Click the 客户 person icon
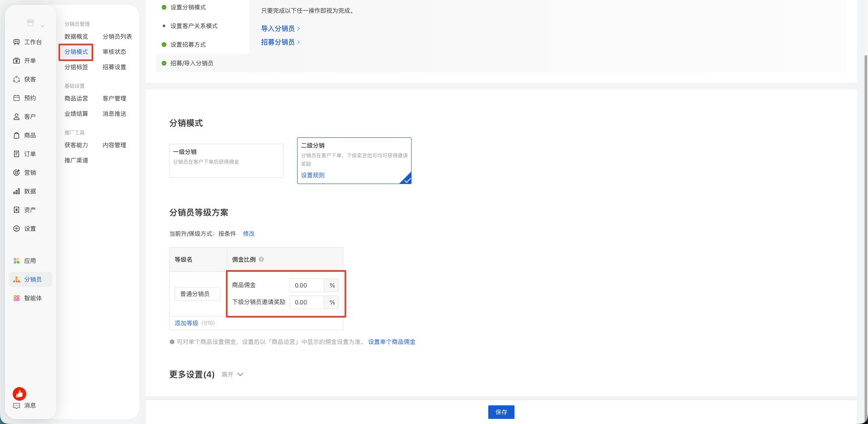Screen dimensions: 868x424 17,117
